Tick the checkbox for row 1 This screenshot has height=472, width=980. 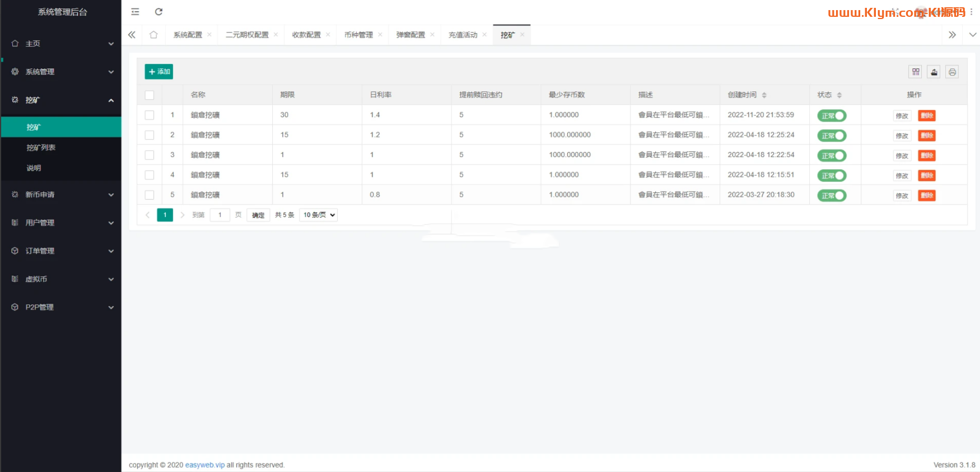point(150,115)
